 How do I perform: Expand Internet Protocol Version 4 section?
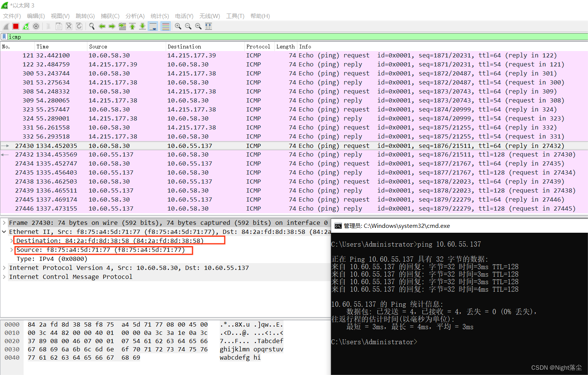coord(4,268)
